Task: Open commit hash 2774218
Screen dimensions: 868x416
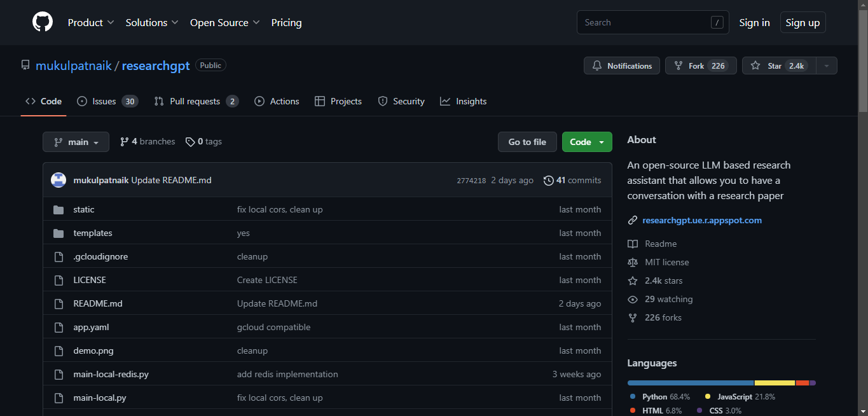Action: 471,181
